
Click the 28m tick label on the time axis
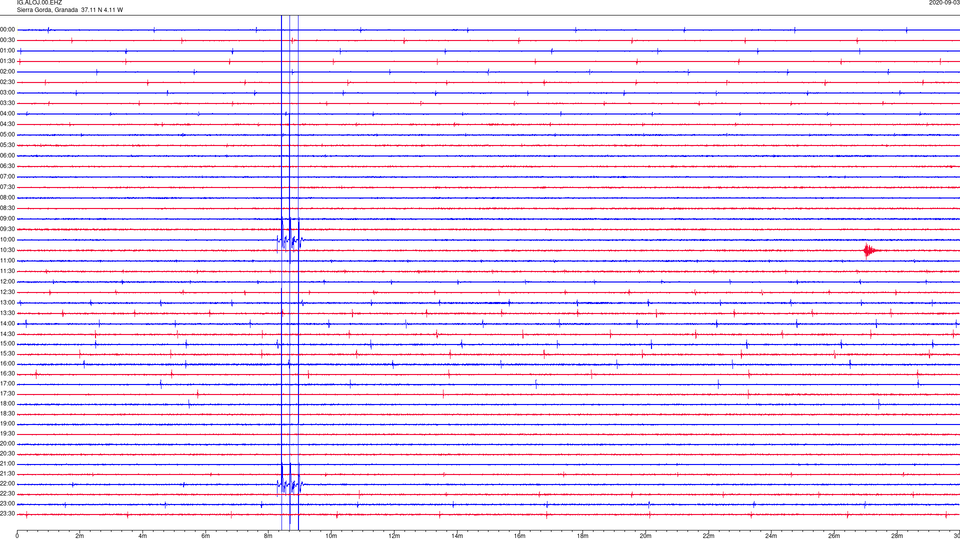click(x=897, y=536)
